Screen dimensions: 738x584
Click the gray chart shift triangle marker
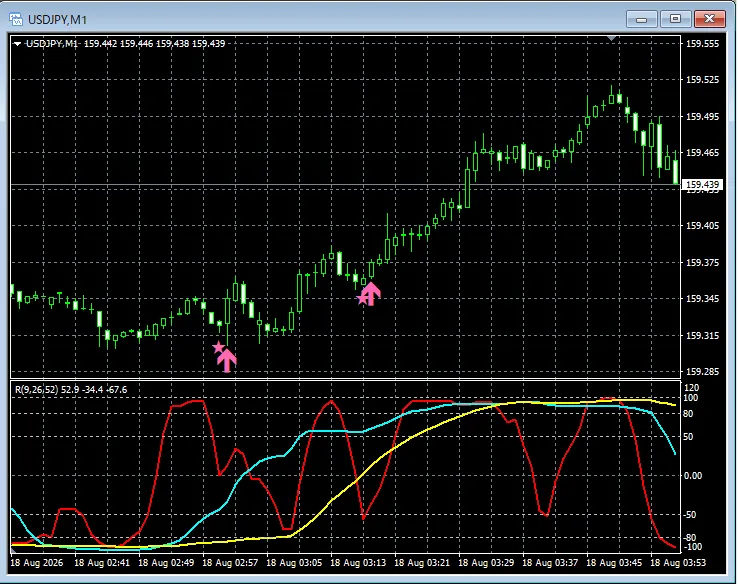pos(611,38)
